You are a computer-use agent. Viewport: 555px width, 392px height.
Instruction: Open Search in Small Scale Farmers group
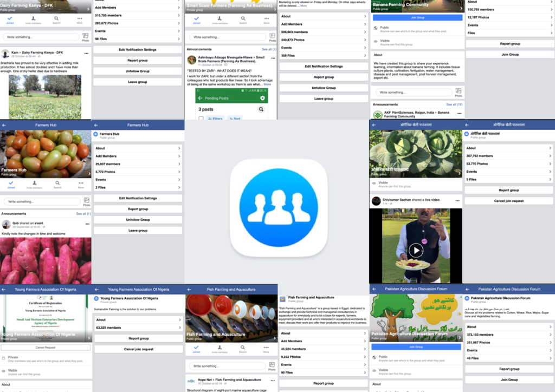(243, 20)
